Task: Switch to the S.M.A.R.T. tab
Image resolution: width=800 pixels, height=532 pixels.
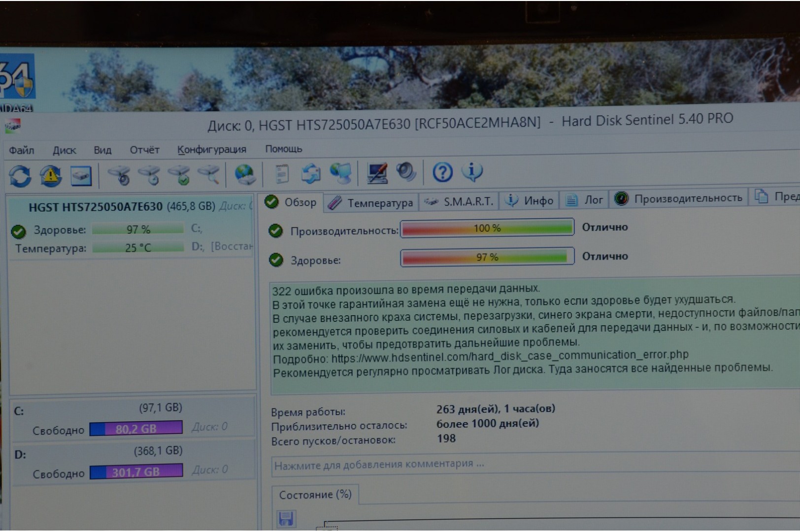Action: pyautogui.click(x=459, y=201)
